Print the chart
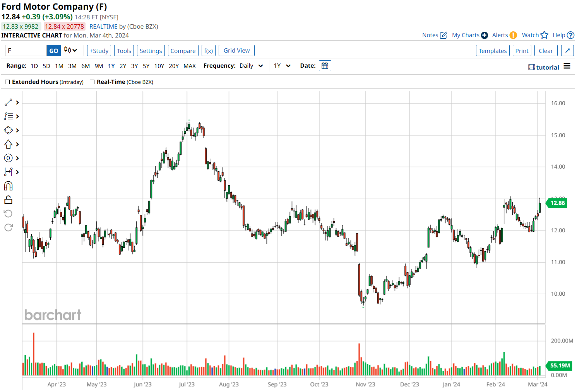Viewport: 577px width, 392px height. click(522, 51)
